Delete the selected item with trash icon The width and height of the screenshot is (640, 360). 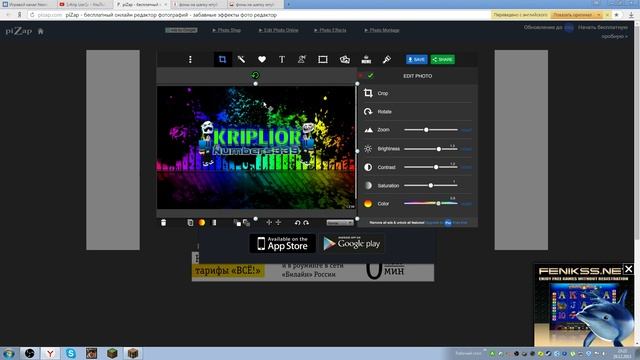pos(163,222)
